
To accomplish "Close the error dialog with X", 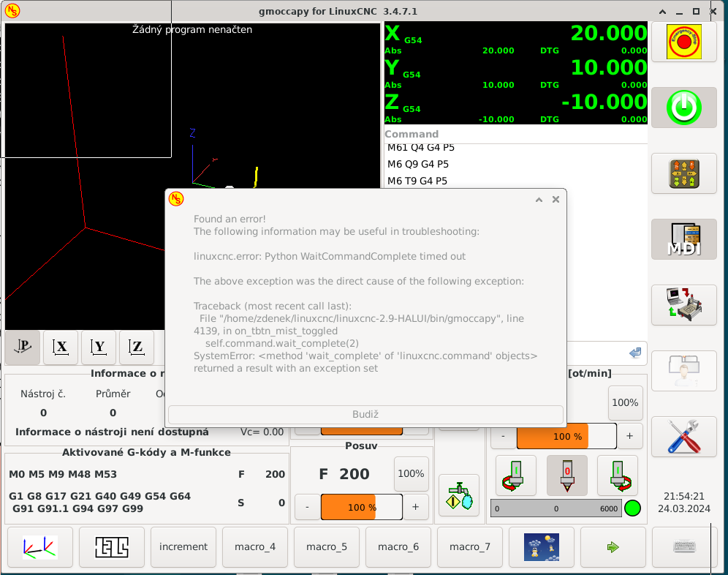I will pos(556,200).
